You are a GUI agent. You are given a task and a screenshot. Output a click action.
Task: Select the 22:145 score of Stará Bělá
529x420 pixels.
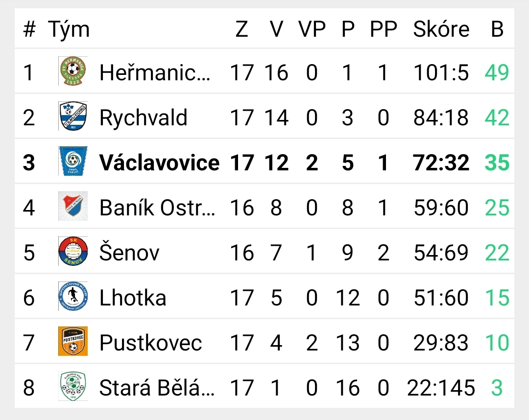[x=441, y=388]
